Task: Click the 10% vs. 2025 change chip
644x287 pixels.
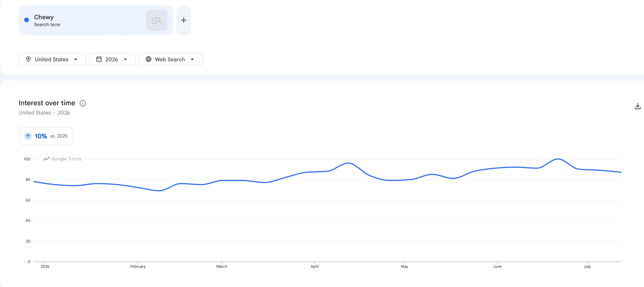Action: (x=46, y=136)
